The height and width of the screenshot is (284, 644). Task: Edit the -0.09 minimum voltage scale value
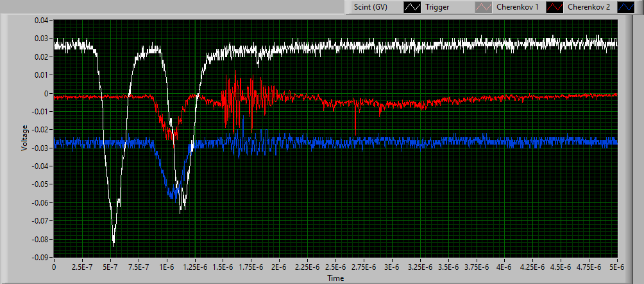pos(40,257)
